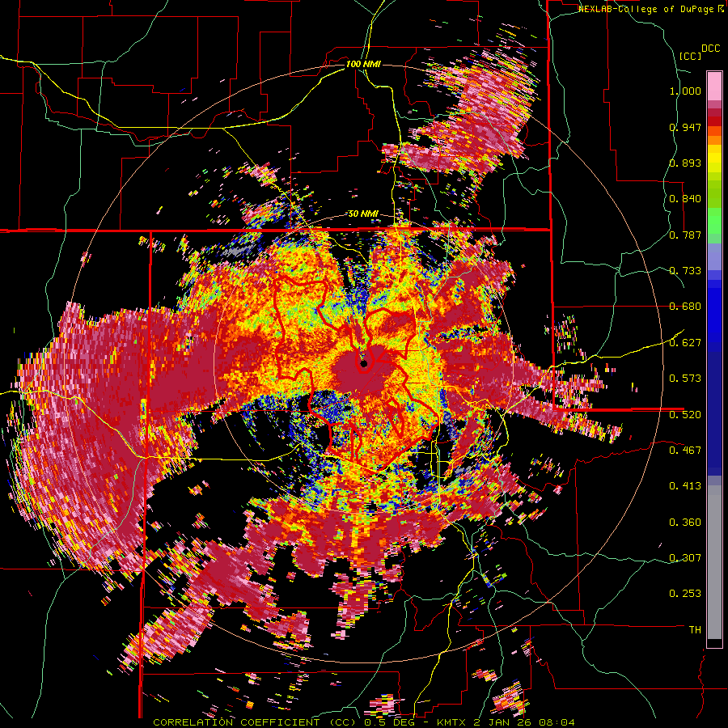Pick the yellow band on the color bar
This screenshot has height=728, width=728.
coord(714,159)
